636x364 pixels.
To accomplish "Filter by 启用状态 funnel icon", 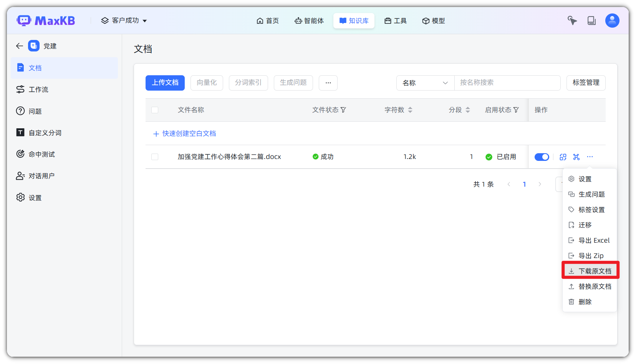I will (516, 110).
